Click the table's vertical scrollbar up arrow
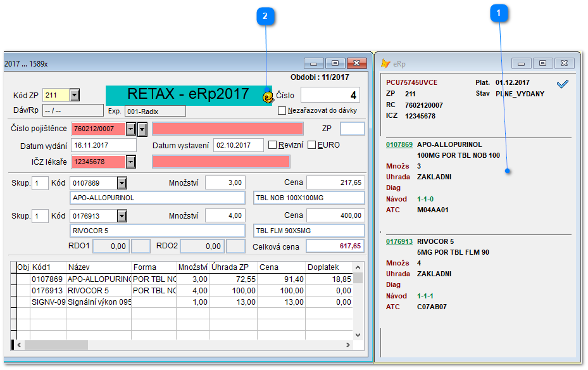 358,267
